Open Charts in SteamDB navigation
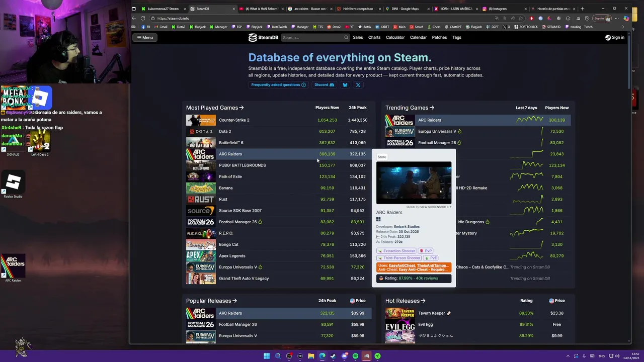The height and width of the screenshot is (362, 644). click(x=374, y=38)
